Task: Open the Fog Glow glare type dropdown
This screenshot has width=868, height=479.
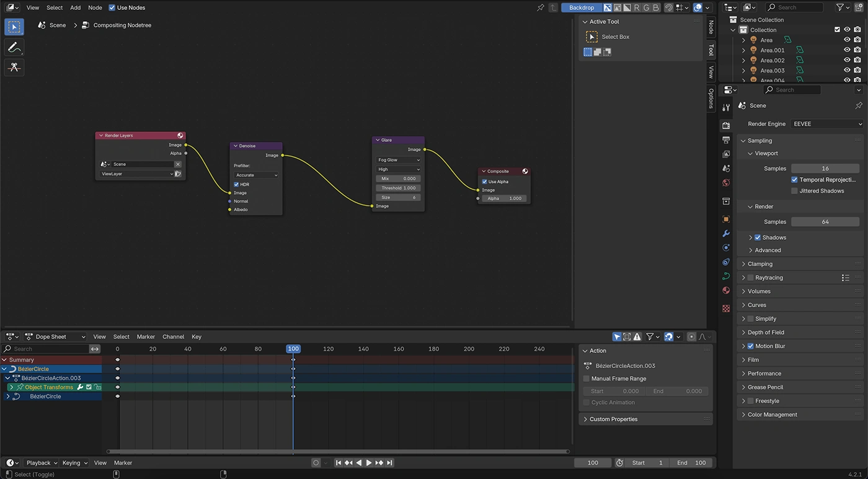Action: point(399,160)
